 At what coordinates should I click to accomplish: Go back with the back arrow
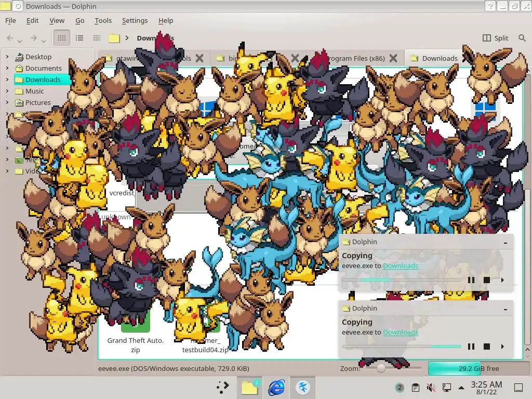coord(10,38)
